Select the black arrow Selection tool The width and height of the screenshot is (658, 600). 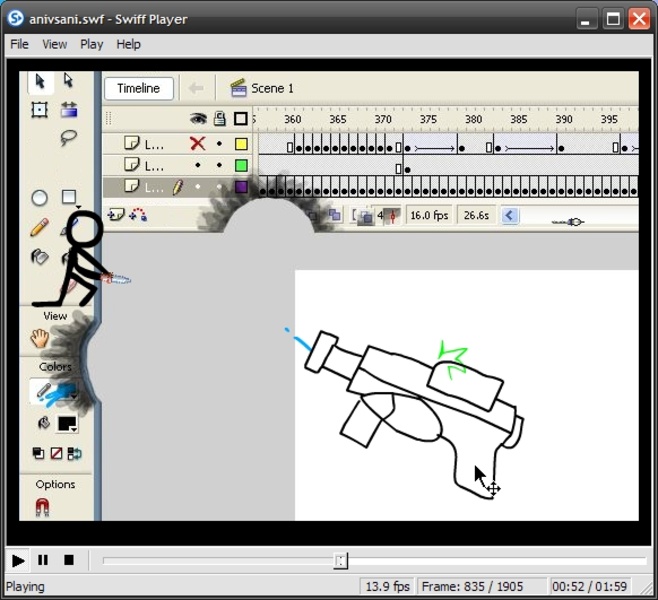[40, 81]
